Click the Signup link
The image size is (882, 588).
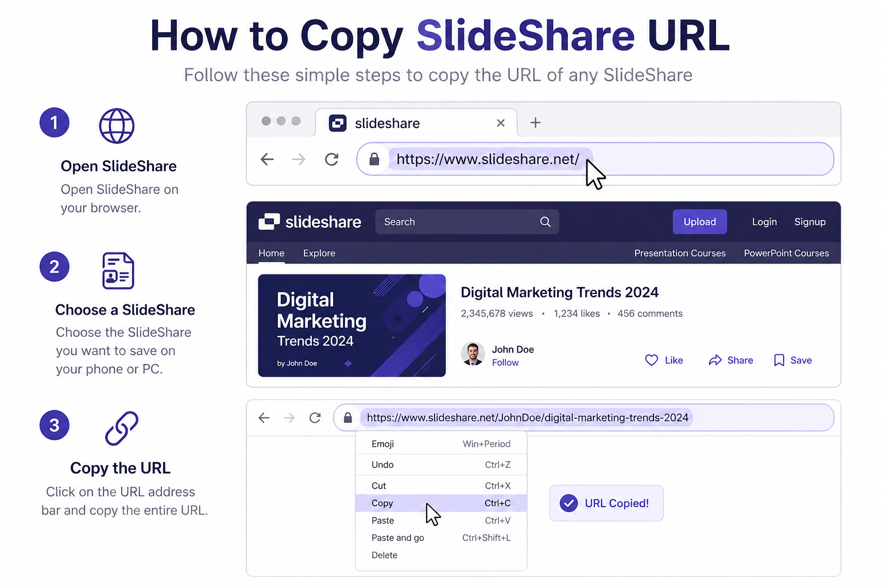(x=810, y=222)
